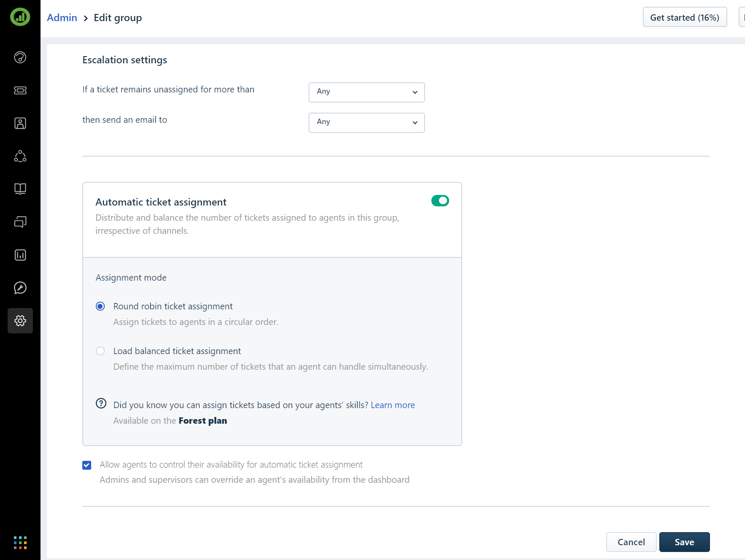745x560 pixels.
Task: Go back to Admin breadcrumb
Action: point(62,18)
